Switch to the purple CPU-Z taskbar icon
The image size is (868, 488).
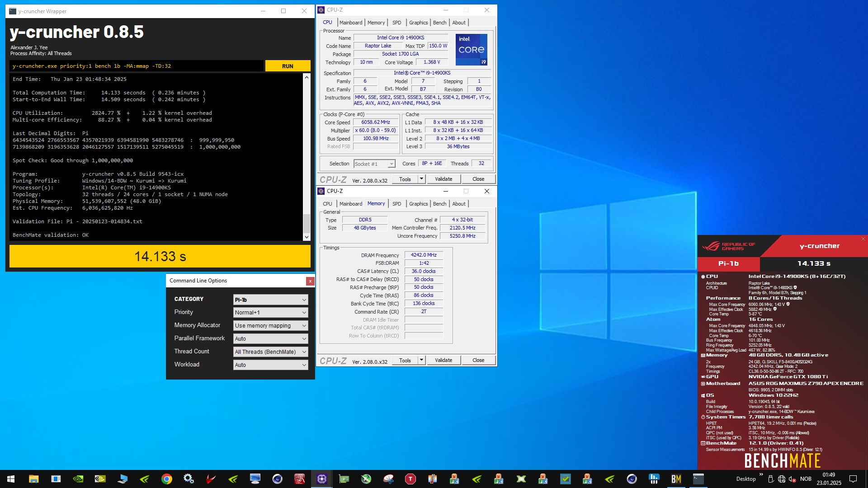point(322,479)
